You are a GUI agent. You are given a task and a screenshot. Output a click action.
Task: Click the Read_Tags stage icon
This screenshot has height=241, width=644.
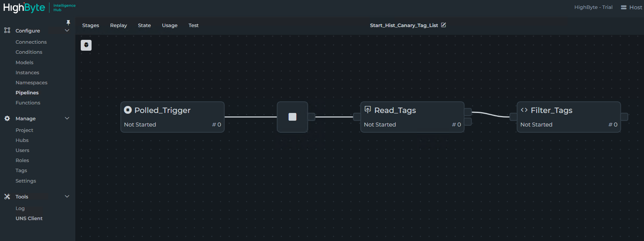tap(368, 110)
